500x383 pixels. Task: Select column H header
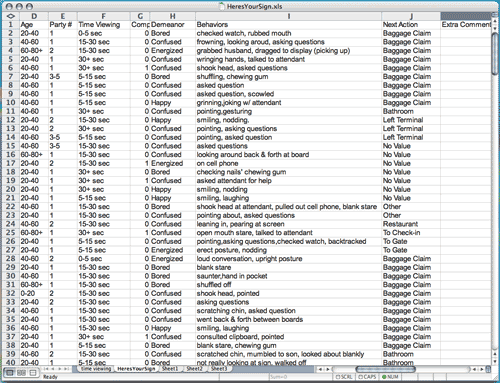tap(173, 16)
